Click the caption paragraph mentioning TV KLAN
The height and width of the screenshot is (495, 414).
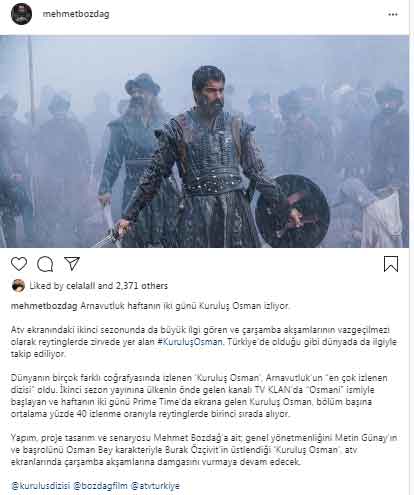199,396
